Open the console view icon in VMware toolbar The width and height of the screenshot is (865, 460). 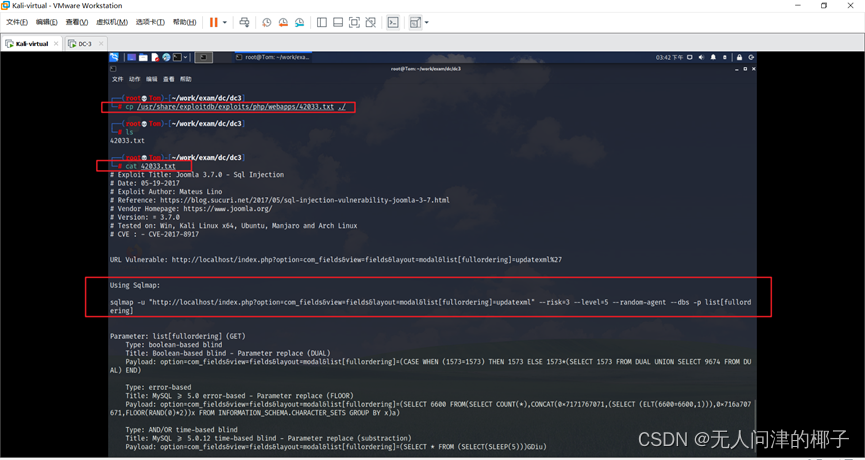point(393,22)
